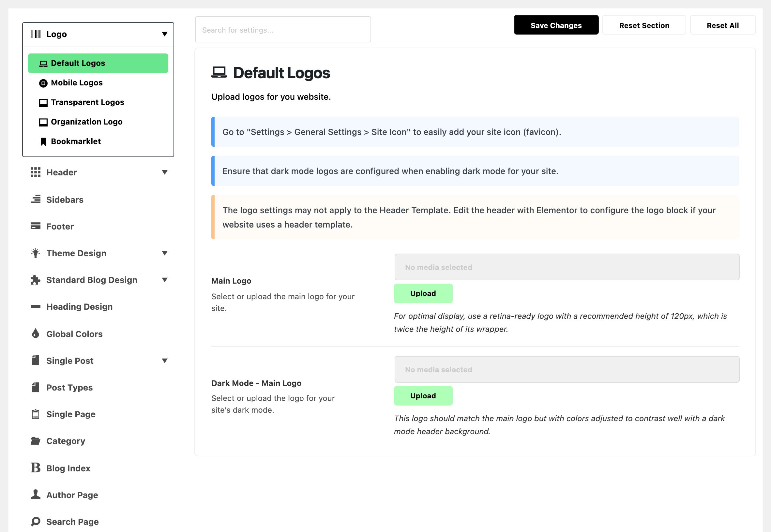Open the Mobile Logos submenu item

coord(98,83)
